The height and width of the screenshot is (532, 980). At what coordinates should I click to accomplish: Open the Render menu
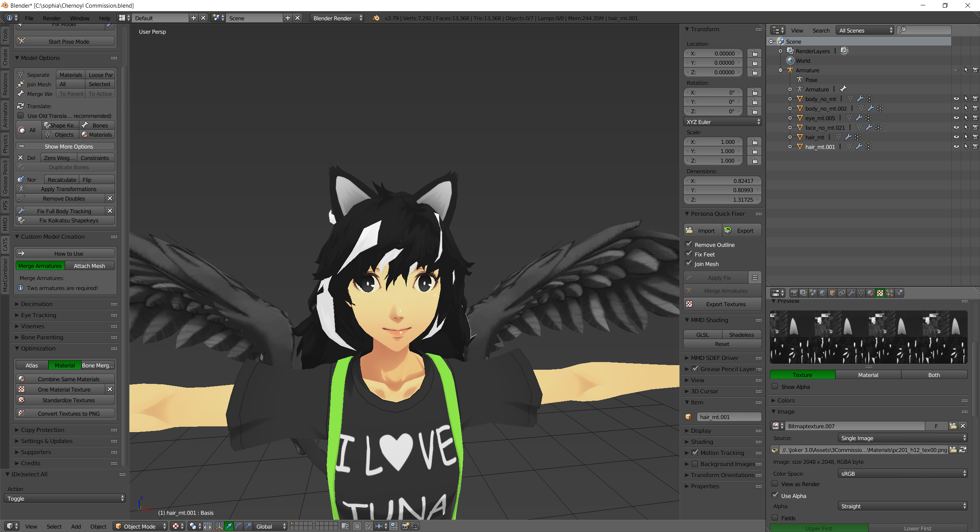[x=51, y=18]
